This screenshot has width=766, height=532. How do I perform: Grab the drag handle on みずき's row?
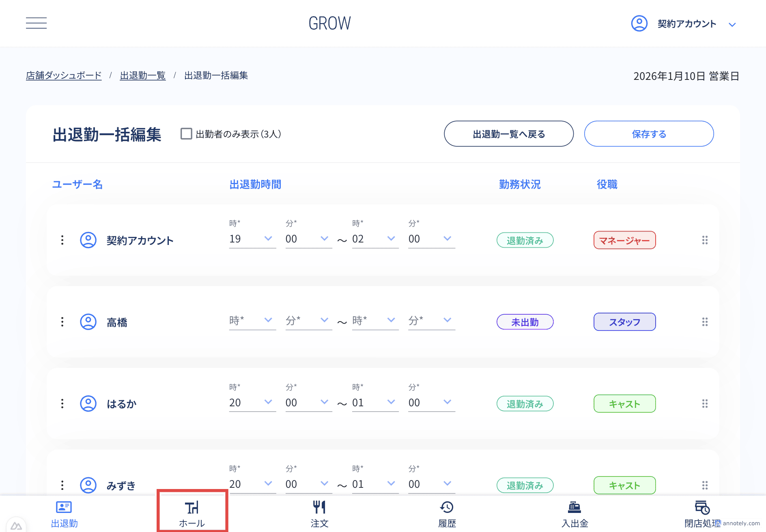click(x=705, y=485)
